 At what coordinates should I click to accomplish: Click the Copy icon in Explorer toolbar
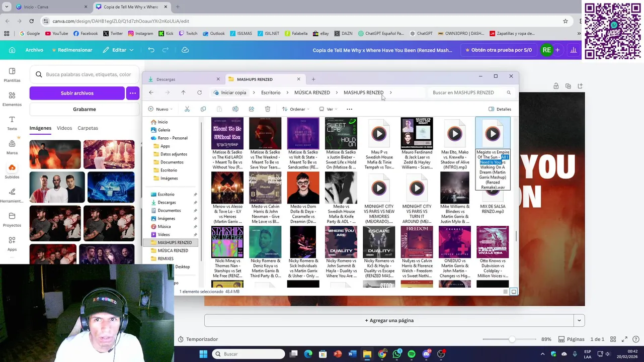coord(203,109)
